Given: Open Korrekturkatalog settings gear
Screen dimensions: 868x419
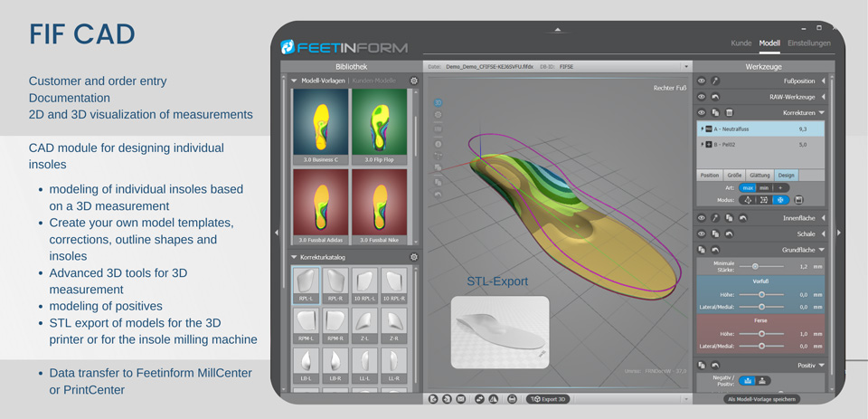Looking at the screenshot, I should 413,257.
